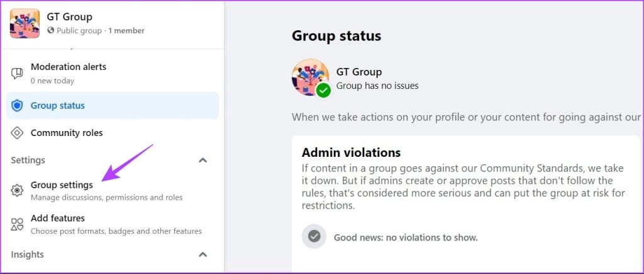The height and width of the screenshot is (274, 644).
Task: Click the GT Group title in sidebar header
Action: tap(69, 17)
